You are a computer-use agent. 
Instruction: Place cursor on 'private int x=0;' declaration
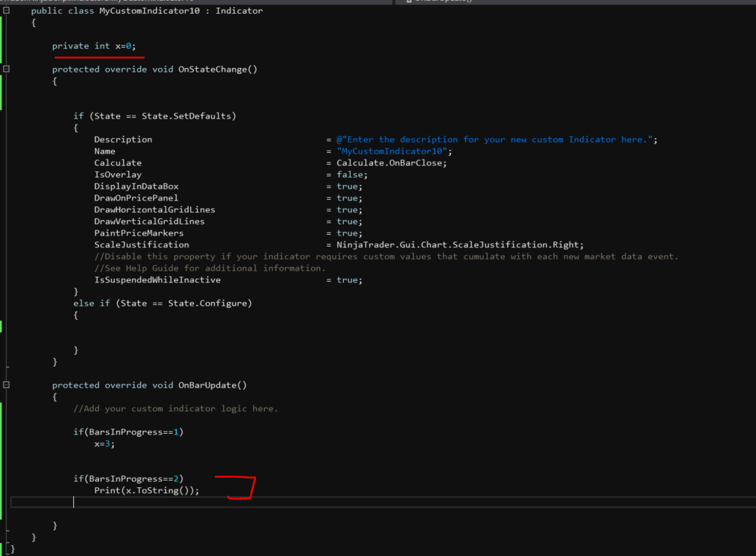pyautogui.click(x=94, y=46)
